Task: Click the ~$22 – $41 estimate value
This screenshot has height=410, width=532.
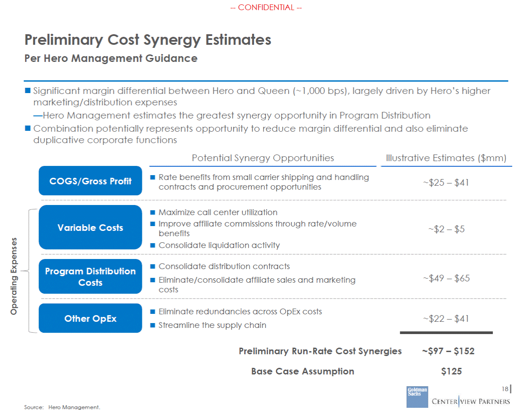Action: coord(446,318)
